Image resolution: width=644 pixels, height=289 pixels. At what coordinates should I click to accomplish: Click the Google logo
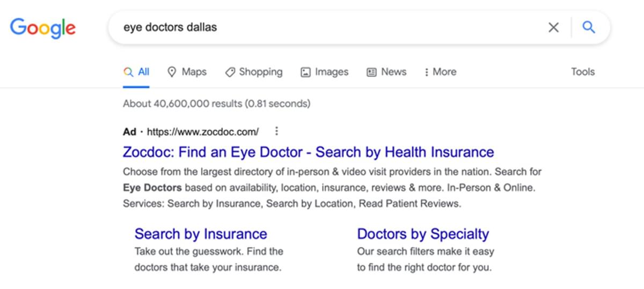[x=43, y=27]
